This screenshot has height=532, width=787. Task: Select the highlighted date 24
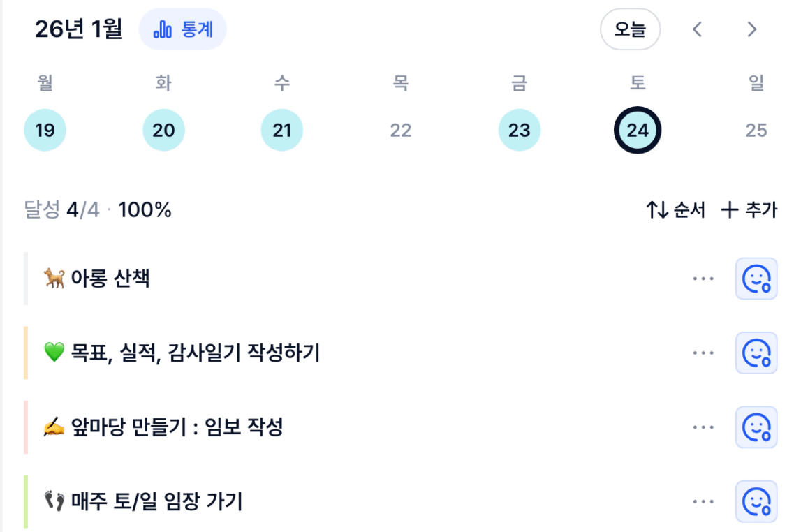[x=637, y=131]
